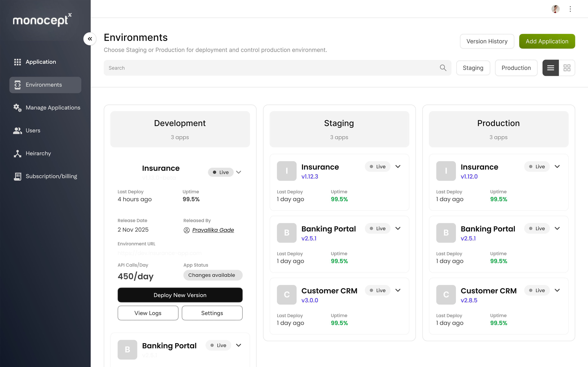Collapse the sidebar using the double-chevron icon
The image size is (588, 367).
coord(90,39)
